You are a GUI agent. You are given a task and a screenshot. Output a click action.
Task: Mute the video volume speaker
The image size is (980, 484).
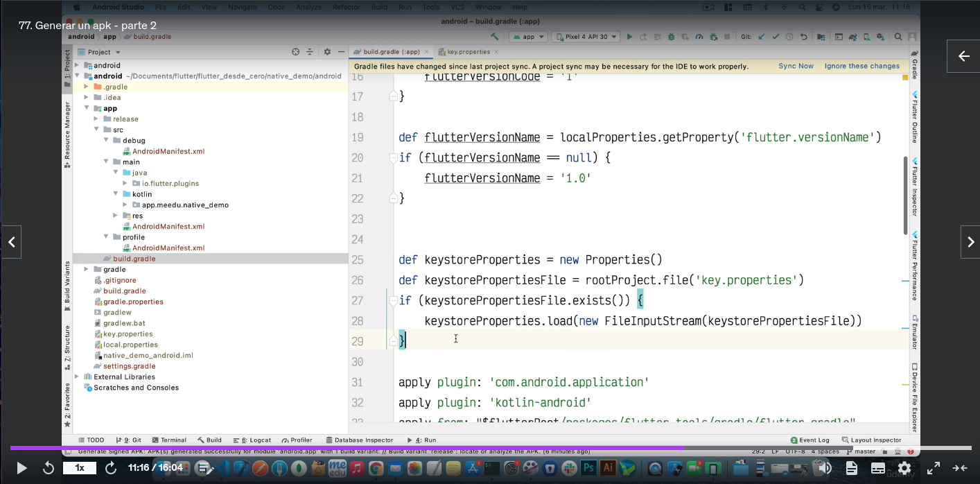coord(825,468)
